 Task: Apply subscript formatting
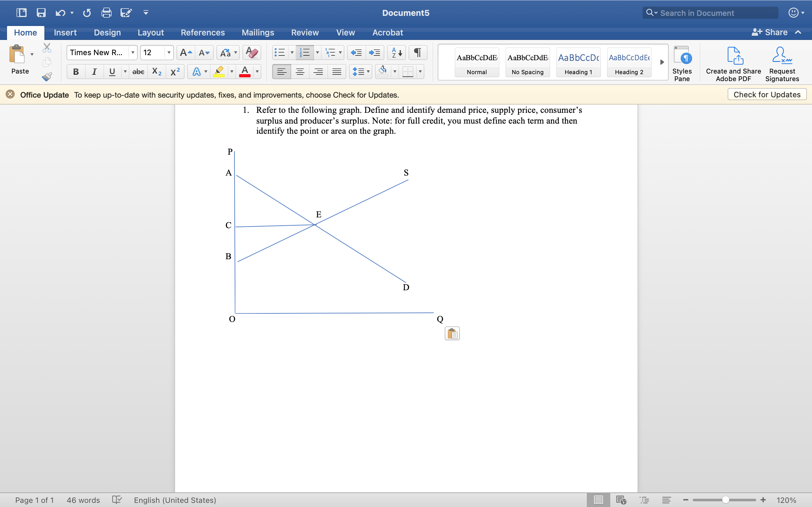coord(156,71)
